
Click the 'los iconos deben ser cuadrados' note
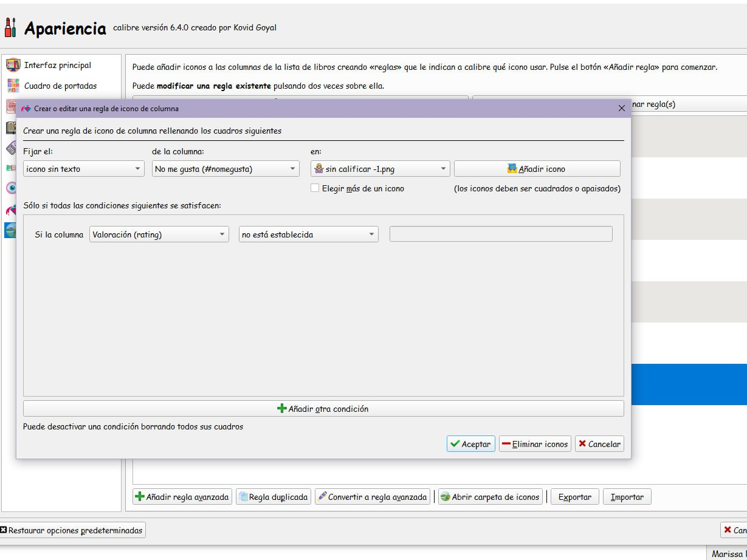tap(537, 188)
